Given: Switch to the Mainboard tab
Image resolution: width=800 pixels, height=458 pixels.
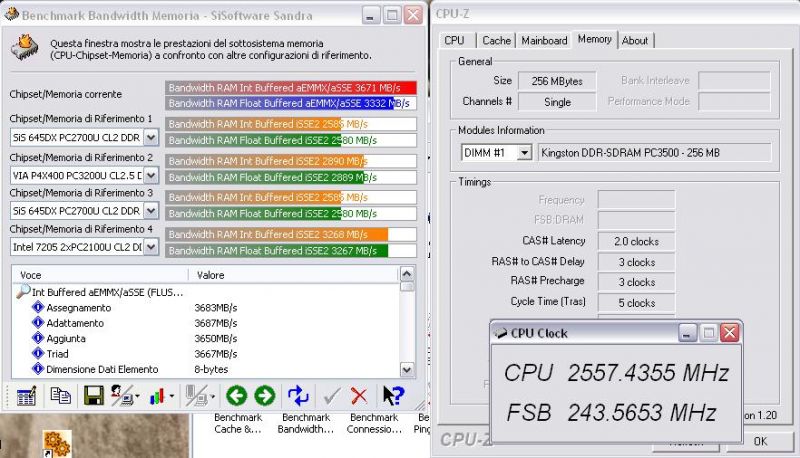Looking at the screenshot, I should click(545, 41).
